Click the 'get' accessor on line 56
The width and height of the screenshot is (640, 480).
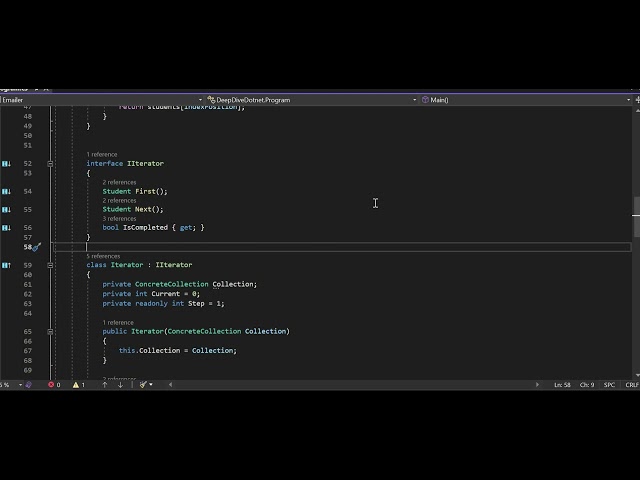(x=185, y=228)
